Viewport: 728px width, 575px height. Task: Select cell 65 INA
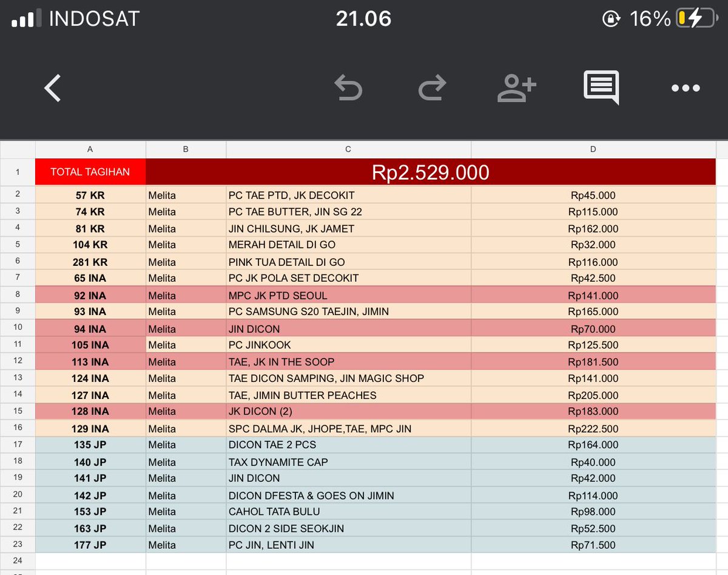[90, 278]
